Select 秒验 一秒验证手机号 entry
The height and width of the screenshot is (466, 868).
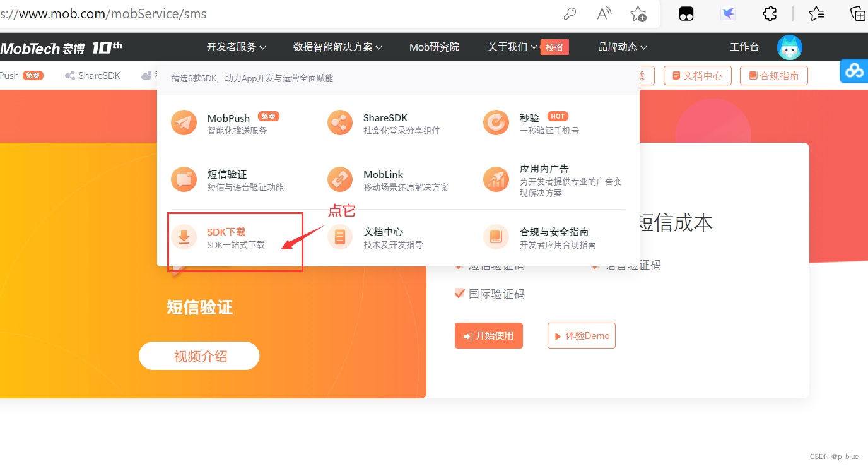tap(531, 123)
